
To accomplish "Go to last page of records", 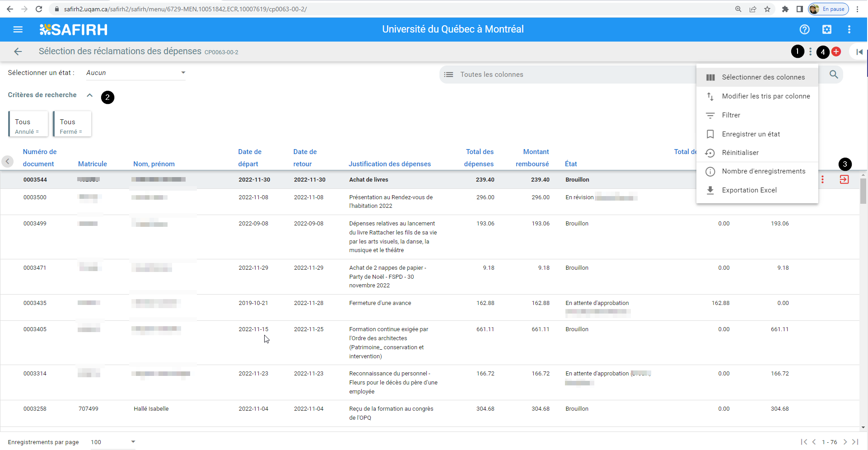I will pyautogui.click(x=855, y=442).
